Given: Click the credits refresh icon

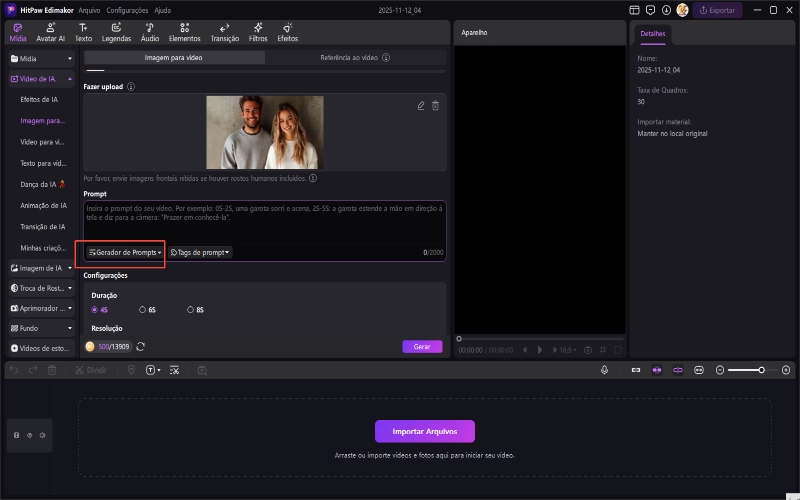Looking at the screenshot, I should point(141,346).
